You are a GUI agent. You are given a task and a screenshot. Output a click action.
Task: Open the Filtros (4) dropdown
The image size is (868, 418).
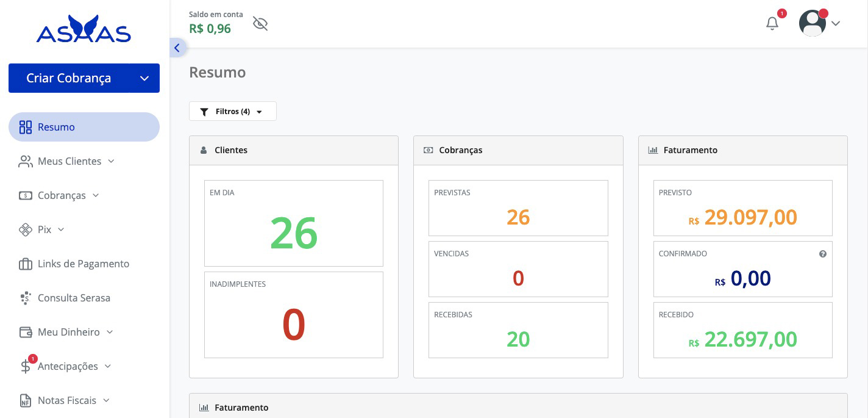tap(233, 111)
